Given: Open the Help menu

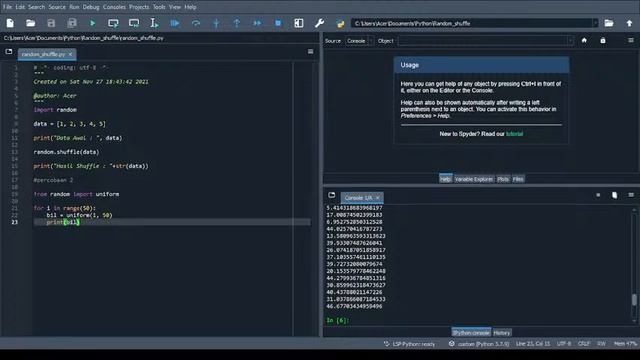Looking at the screenshot, I should point(190,7).
